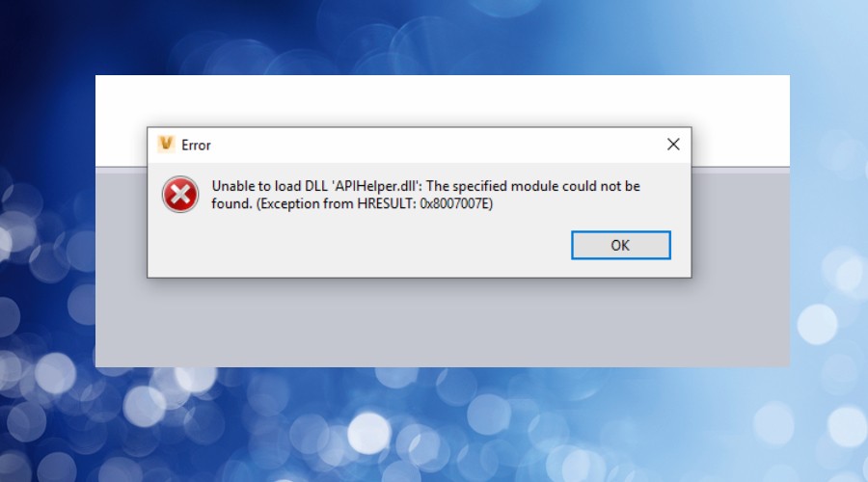Click the 'APIHelper.dll' file name text
Screen dimensions: 868x482
click(x=377, y=186)
